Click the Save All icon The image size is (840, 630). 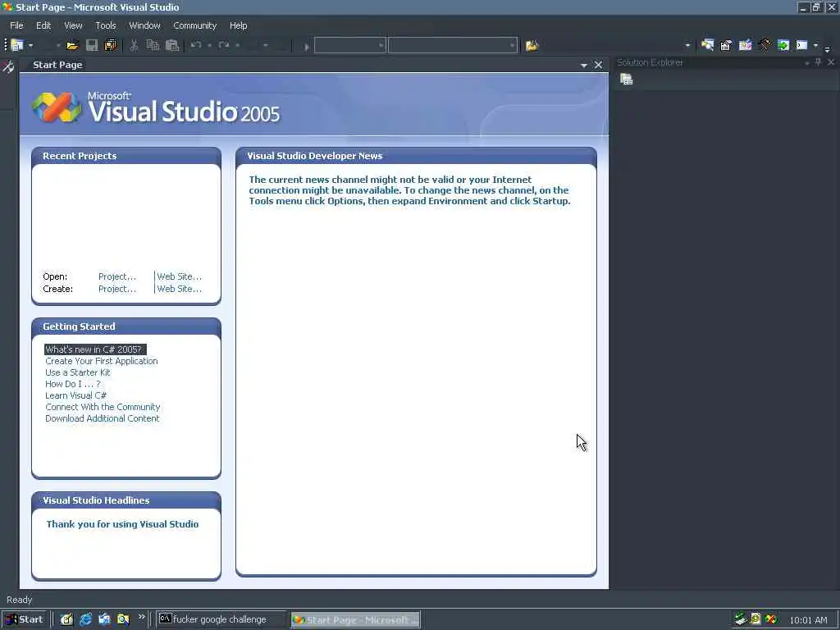pyautogui.click(x=111, y=46)
